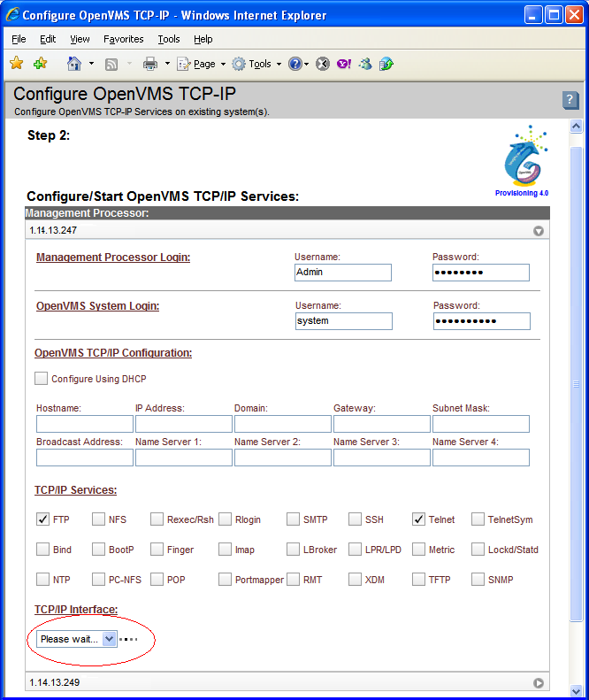Open the View menu
The width and height of the screenshot is (589, 700).
80,39
